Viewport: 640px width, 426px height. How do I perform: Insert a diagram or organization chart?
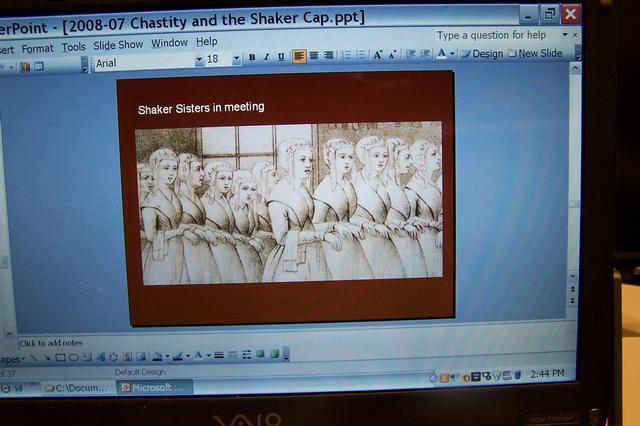coord(114,357)
